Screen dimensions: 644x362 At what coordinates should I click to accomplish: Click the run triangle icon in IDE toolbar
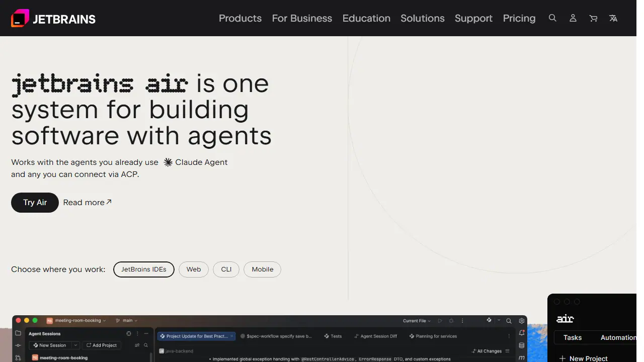coord(440,321)
